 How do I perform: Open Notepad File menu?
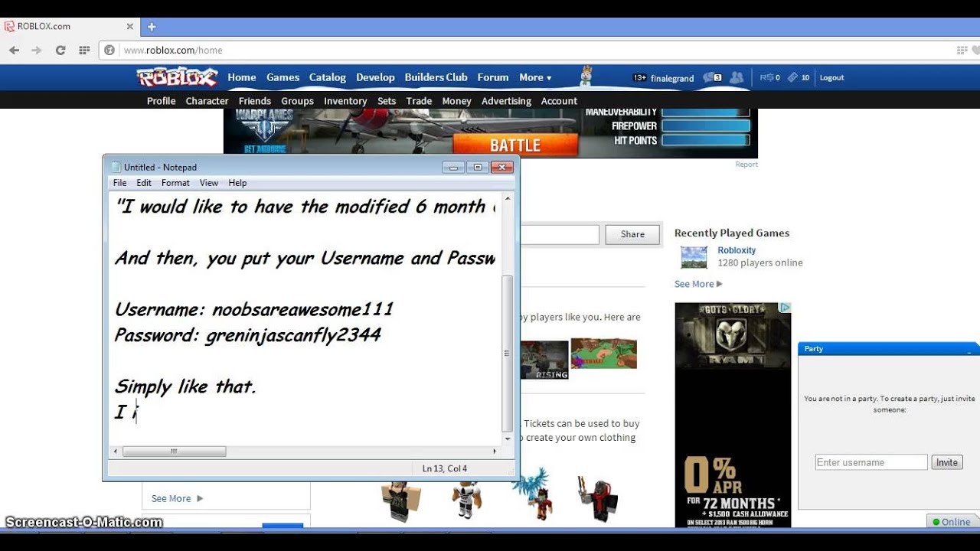tap(120, 183)
